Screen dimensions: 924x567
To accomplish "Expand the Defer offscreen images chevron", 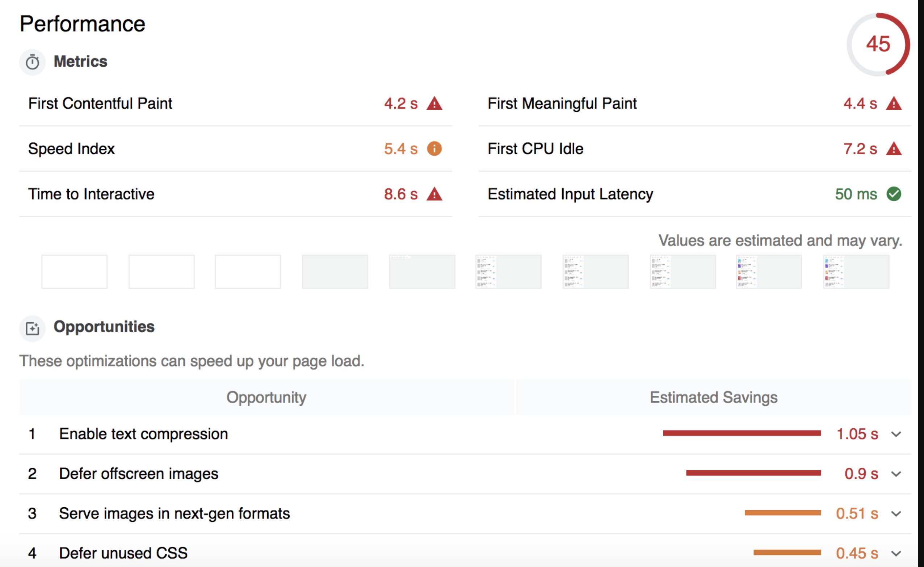I will 896,474.
